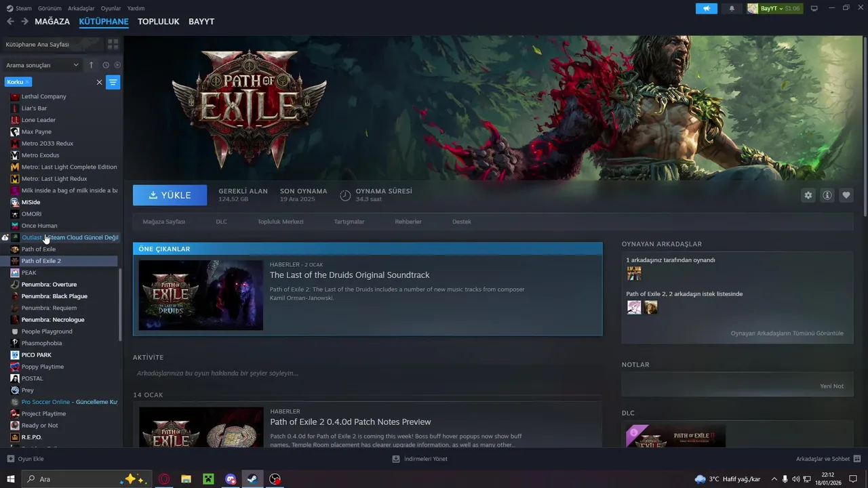Open the Windows Start menu
The image size is (868, 488).
tap(10, 479)
